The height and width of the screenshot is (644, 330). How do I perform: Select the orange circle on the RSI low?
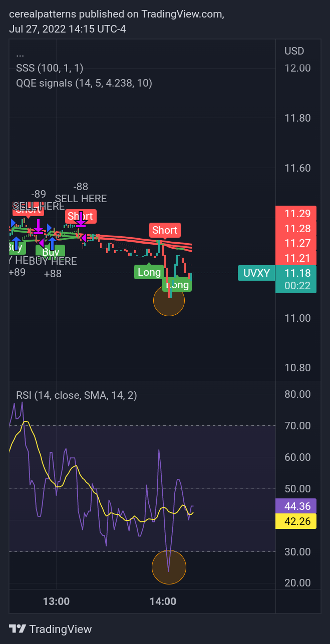tap(169, 567)
